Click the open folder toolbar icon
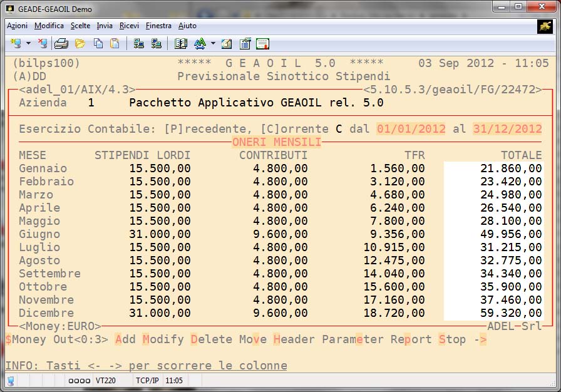This screenshot has height=392, width=561. pyautogui.click(x=80, y=44)
